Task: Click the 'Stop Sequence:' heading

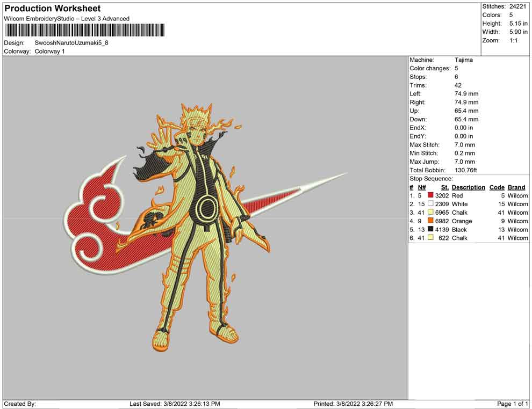Action: point(431,179)
